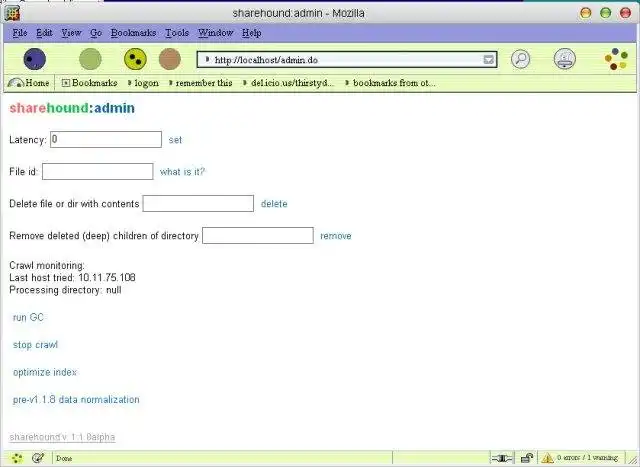The width and height of the screenshot is (640, 467).
Task: Open the URL bar history dropdown arrow
Action: click(x=489, y=60)
